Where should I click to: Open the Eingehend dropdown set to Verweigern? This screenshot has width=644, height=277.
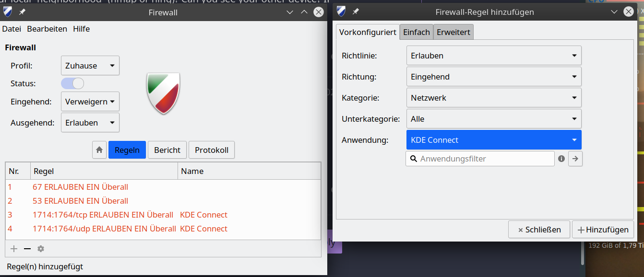(90, 102)
